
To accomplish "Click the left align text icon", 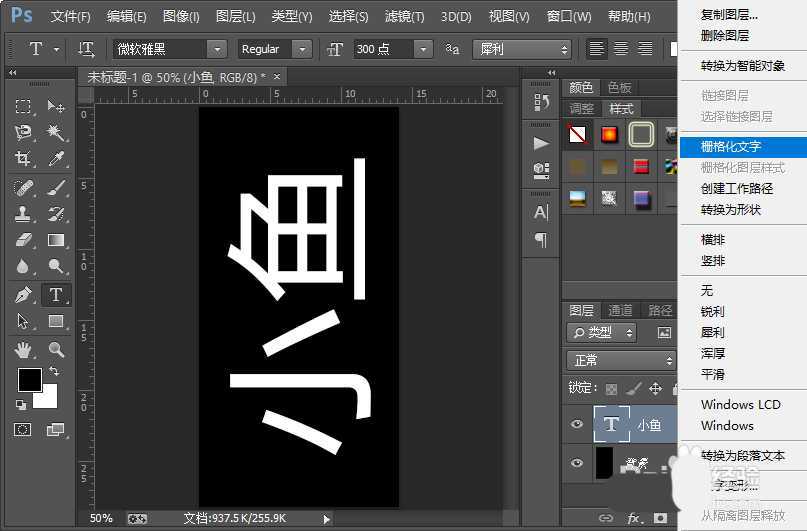I will (597, 49).
